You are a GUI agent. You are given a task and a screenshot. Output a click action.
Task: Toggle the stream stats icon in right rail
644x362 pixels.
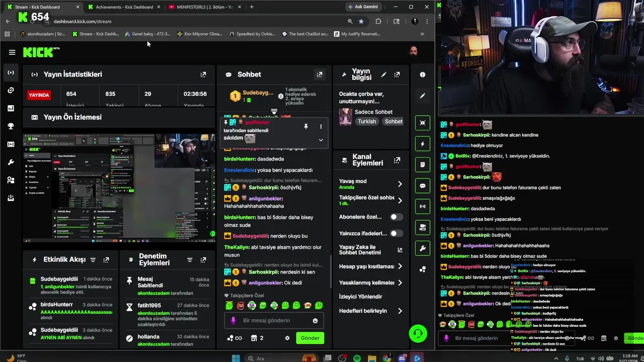pyautogui.click(x=423, y=206)
